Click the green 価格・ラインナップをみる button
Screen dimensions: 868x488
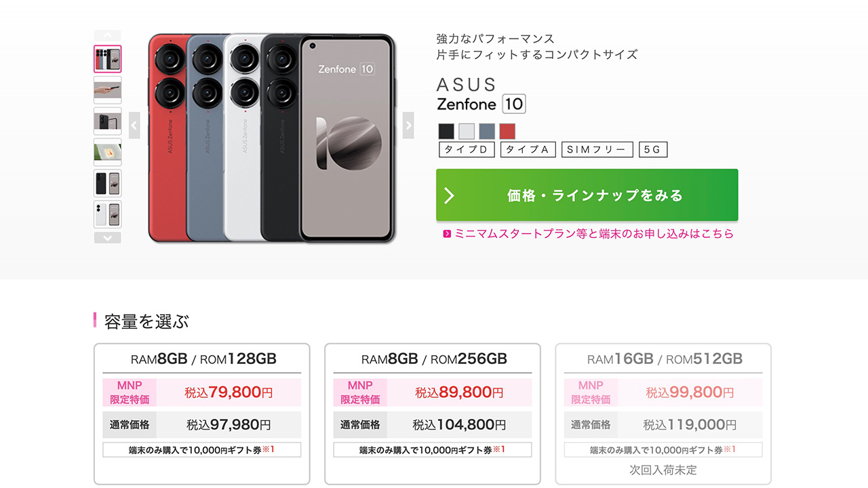[x=587, y=195]
